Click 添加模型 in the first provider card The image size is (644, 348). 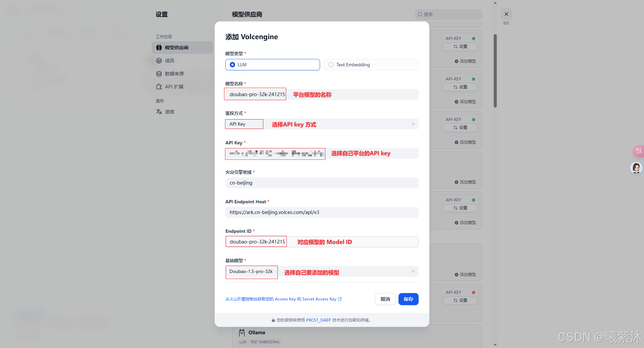point(465,61)
